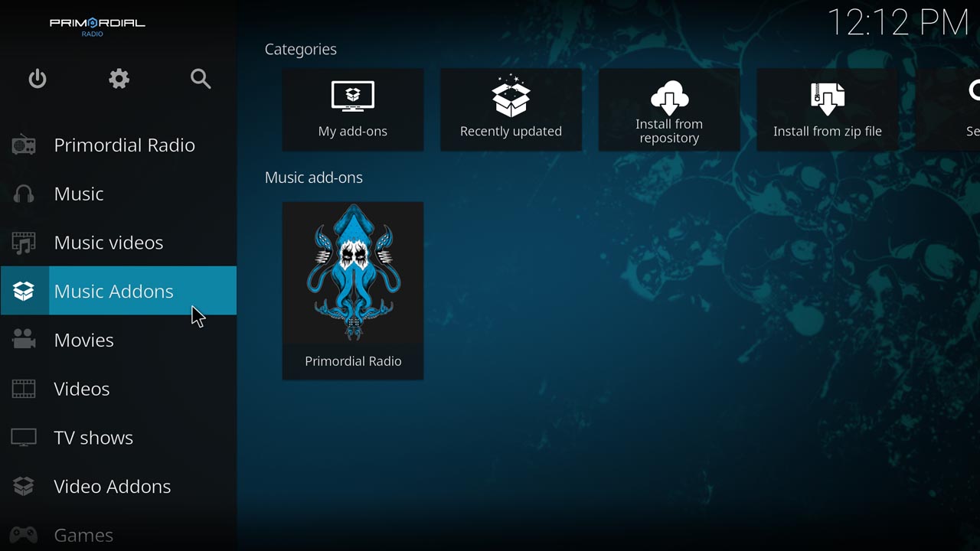The width and height of the screenshot is (980, 551).
Task: Open the My add-ons category label
Action: point(353,131)
